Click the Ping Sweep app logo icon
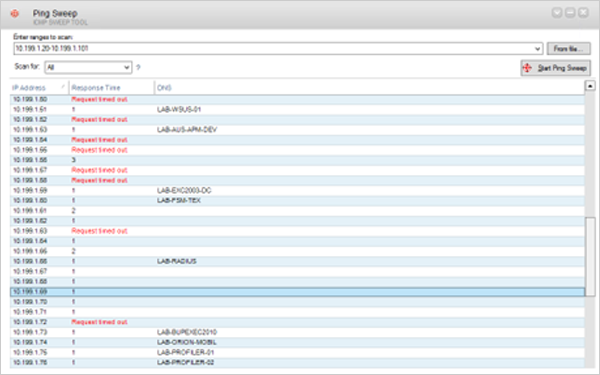The image size is (600, 375). (x=15, y=14)
